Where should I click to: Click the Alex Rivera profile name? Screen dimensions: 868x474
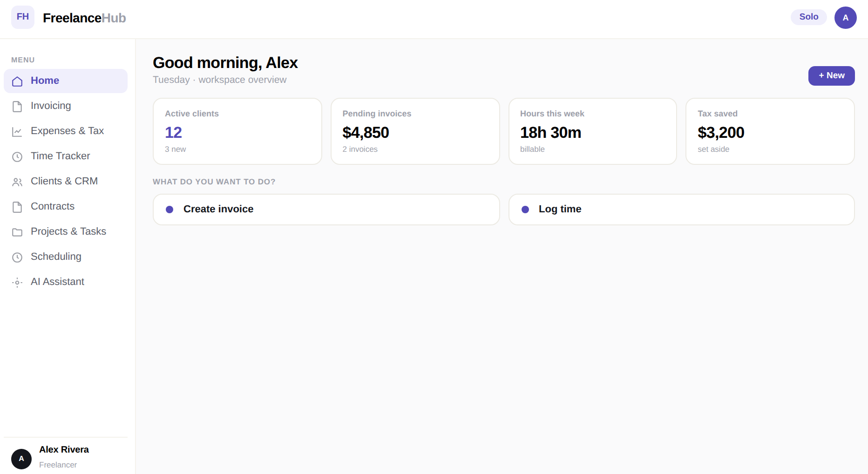pyautogui.click(x=64, y=450)
